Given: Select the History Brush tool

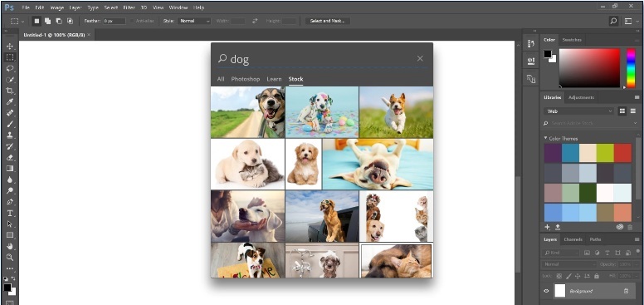Looking at the screenshot, I should point(10,146).
